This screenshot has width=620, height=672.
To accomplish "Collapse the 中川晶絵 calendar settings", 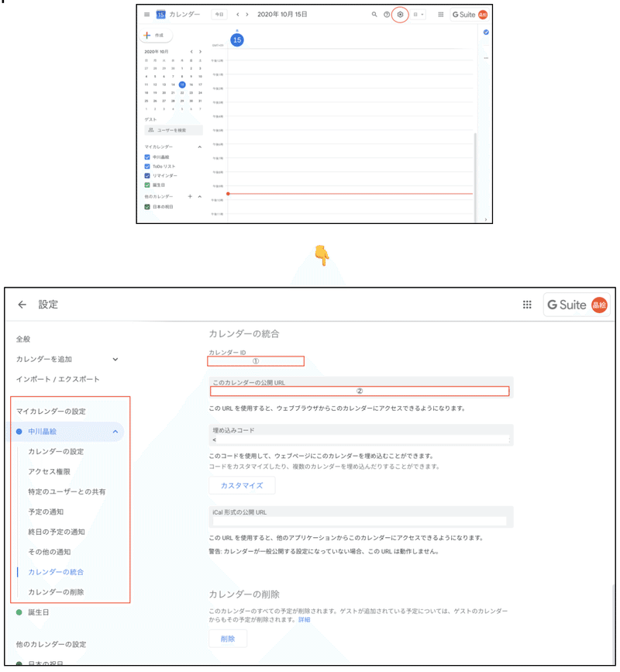I will pos(115,432).
